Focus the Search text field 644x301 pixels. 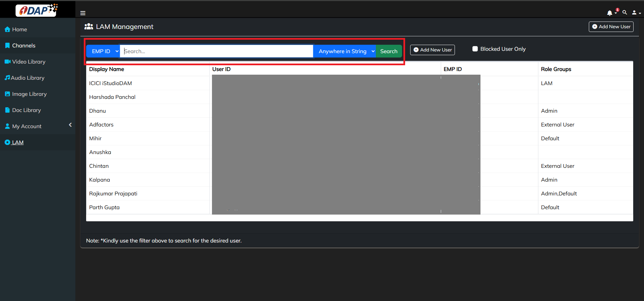coord(216,51)
